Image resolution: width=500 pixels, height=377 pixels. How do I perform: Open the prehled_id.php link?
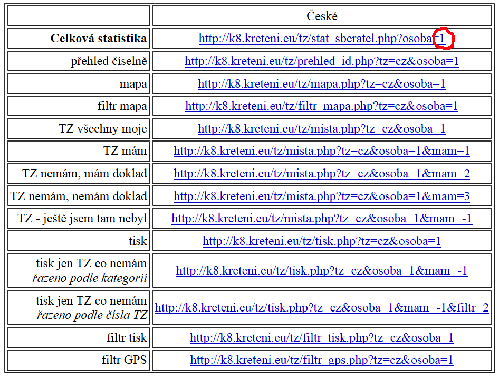[322, 61]
